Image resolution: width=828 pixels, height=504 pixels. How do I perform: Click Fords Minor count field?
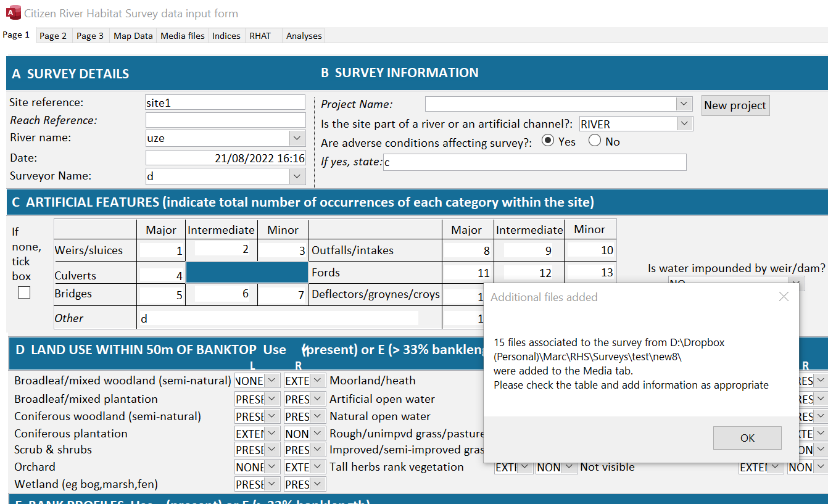[590, 272]
